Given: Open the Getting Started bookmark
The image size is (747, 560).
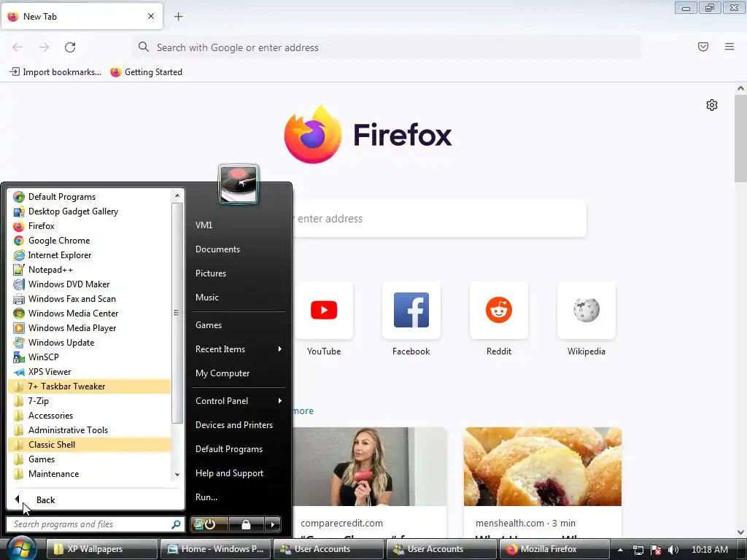Looking at the screenshot, I should [146, 72].
